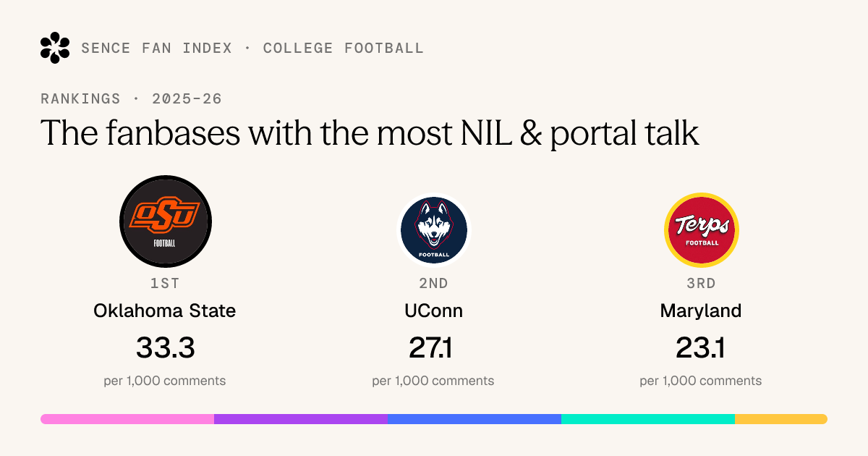Click the 23.1 score value

[701, 348]
